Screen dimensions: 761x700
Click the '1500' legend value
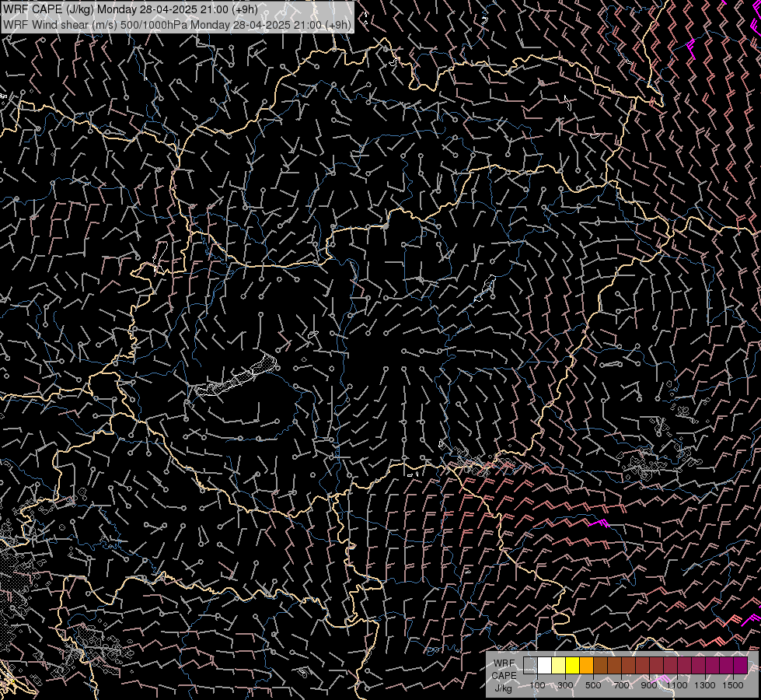[x=733, y=685]
